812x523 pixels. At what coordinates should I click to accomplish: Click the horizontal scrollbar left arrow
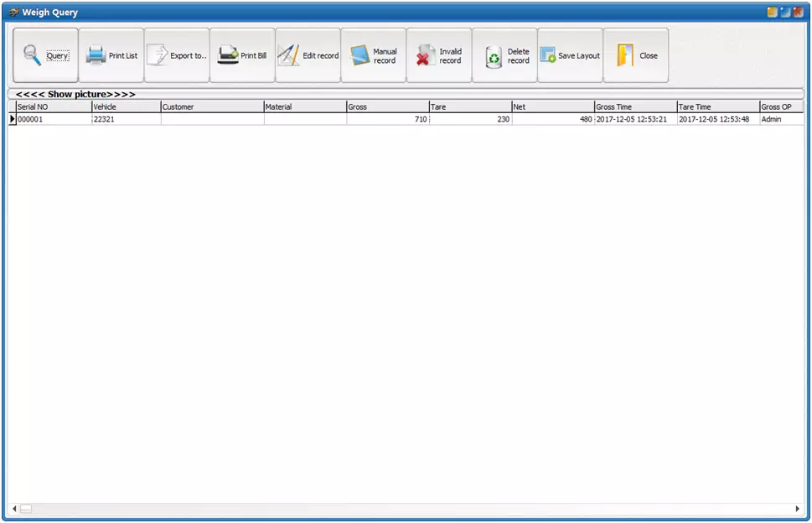click(x=14, y=509)
